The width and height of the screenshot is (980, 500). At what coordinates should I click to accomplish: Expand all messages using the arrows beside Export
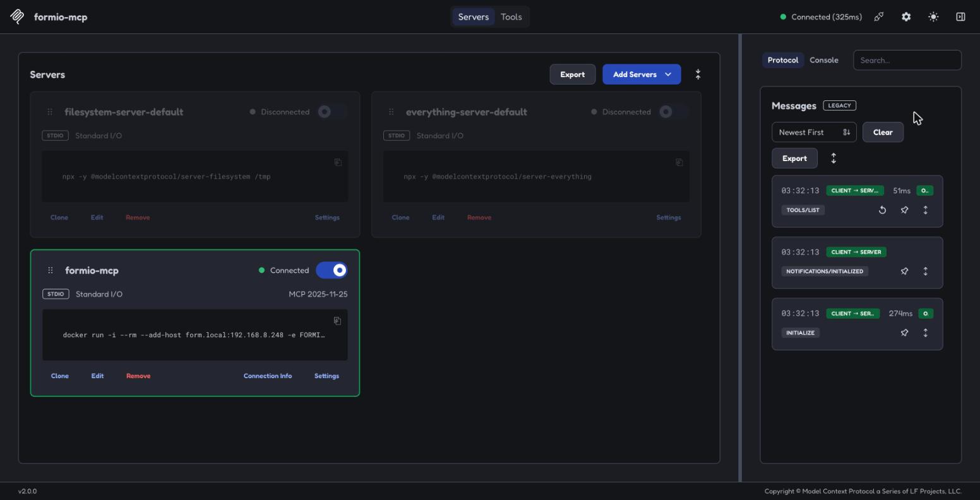[834, 158]
